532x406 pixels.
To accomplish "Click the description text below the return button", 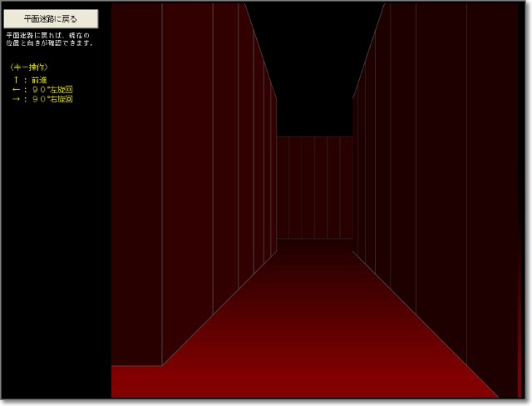I will 50,38.
